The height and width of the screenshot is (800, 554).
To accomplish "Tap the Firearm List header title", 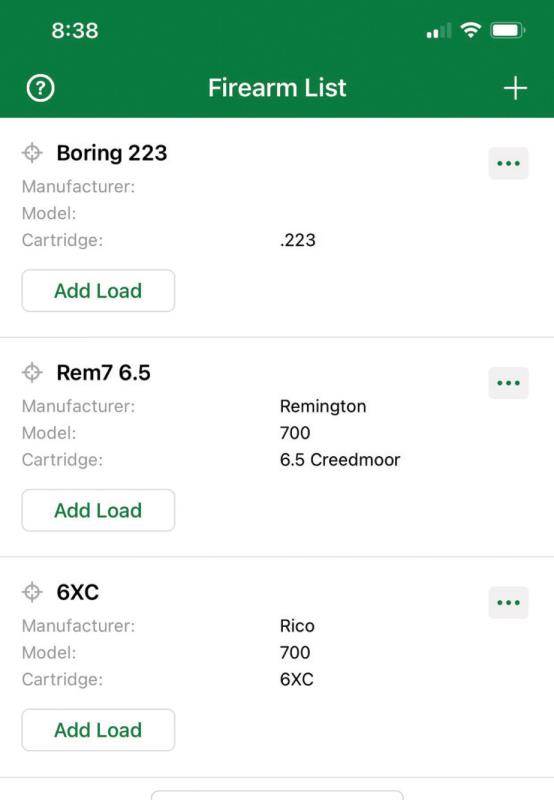I will tap(277, 88).
